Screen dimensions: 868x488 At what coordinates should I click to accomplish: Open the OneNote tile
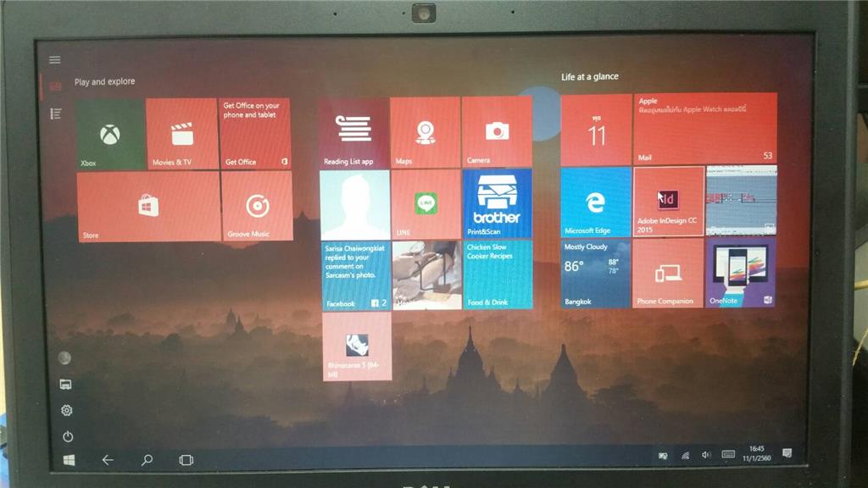click(x=741, y=272)
